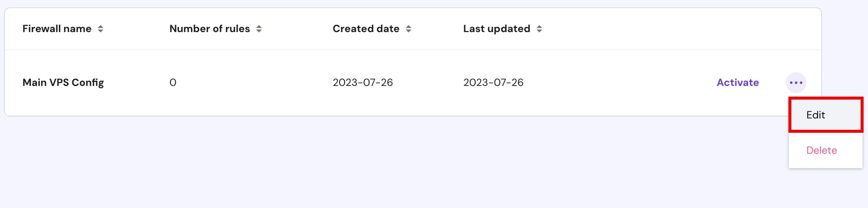Click the descending arrow beside Firewall name
868x208 pixels.
click(101, 31)
